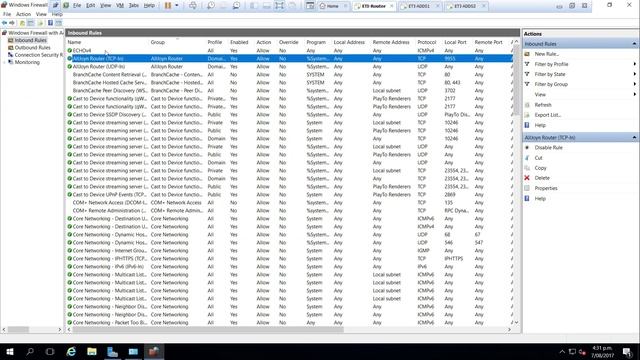
Task: Select Monitoring in the tree
Action: click(27, 62)
